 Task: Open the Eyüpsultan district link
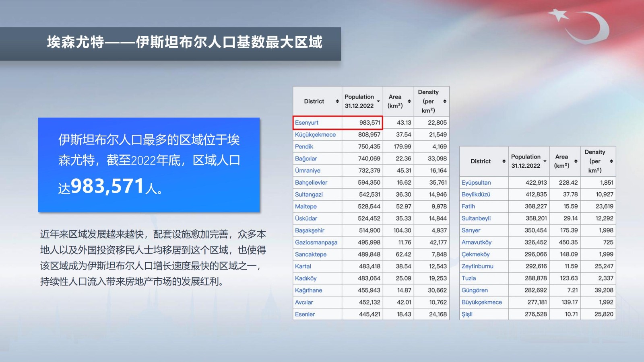476,183
